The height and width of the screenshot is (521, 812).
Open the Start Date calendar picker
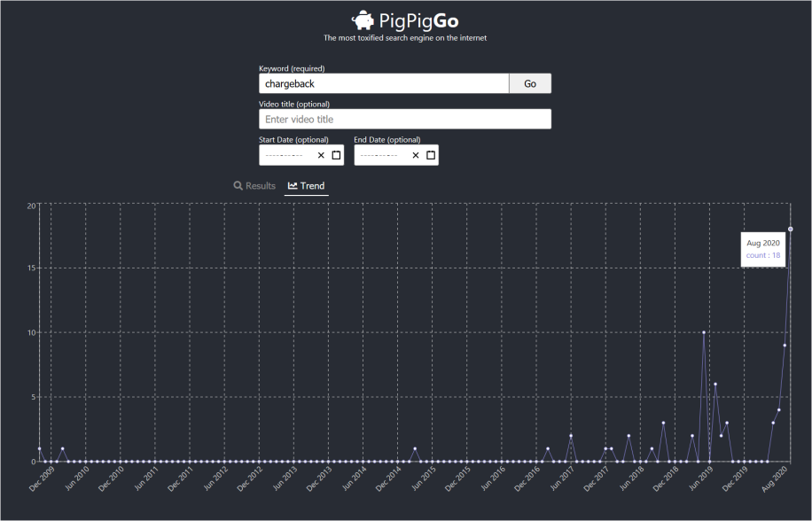click(336, 155)
